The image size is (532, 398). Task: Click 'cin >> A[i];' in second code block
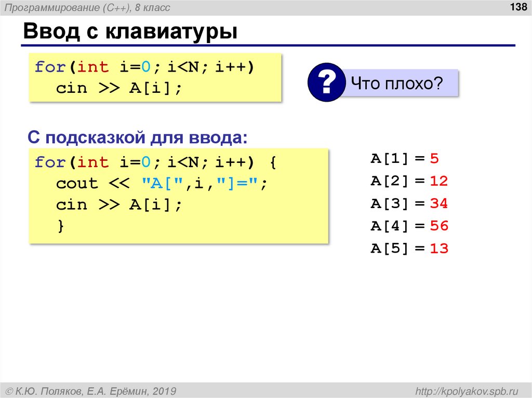click(x=119, y=205)
